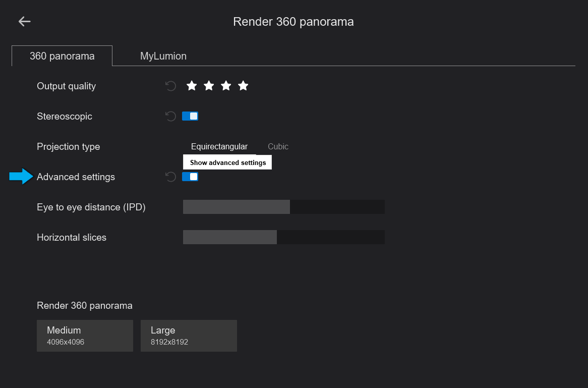Reset the Advanced settings option

pyautogui.click(x=171, y=177)
